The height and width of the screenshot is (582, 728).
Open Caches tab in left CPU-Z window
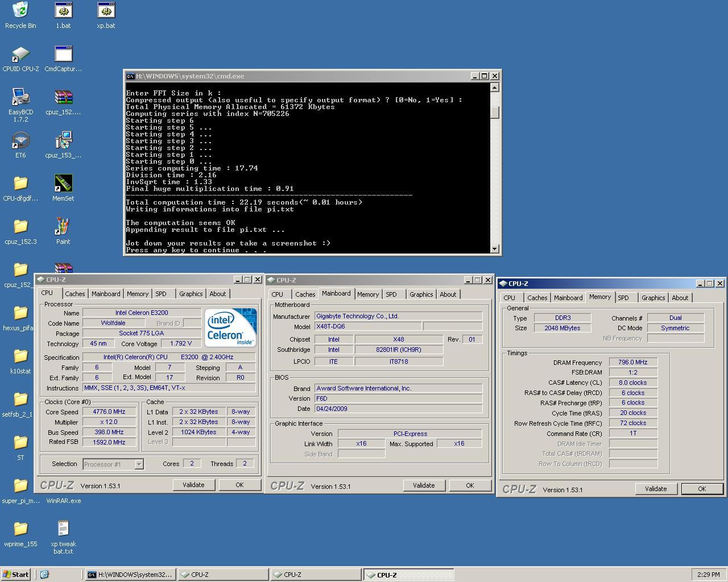pyautogui.click(x=75, y=294)
